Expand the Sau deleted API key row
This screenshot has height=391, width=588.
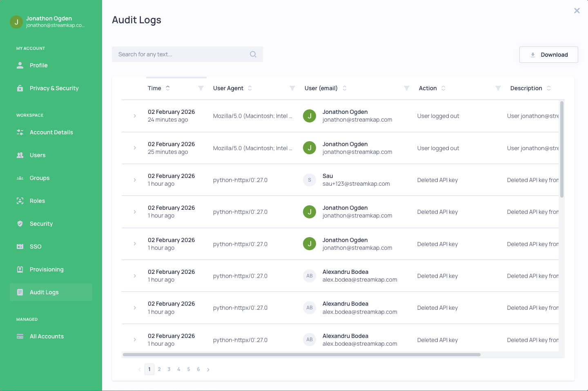(x=135, y=180)
